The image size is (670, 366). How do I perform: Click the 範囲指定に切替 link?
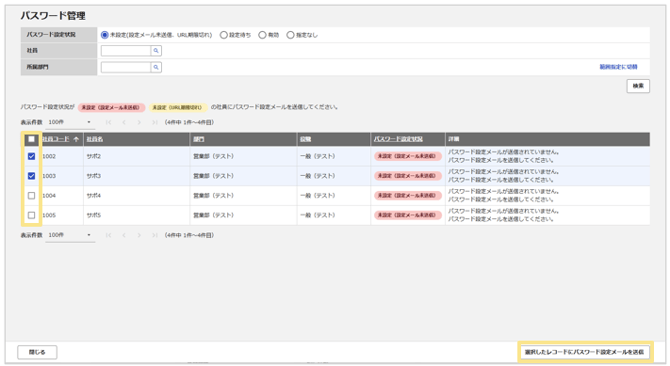click(618, 67)
